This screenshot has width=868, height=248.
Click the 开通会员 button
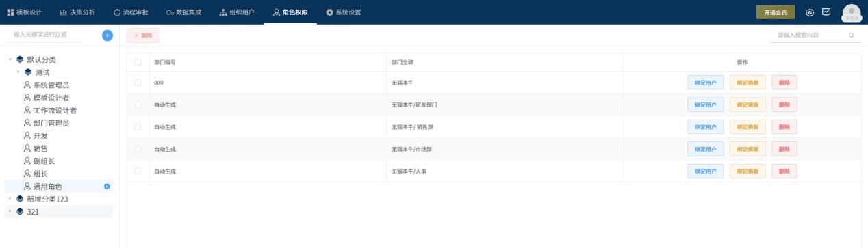(775, 12)
